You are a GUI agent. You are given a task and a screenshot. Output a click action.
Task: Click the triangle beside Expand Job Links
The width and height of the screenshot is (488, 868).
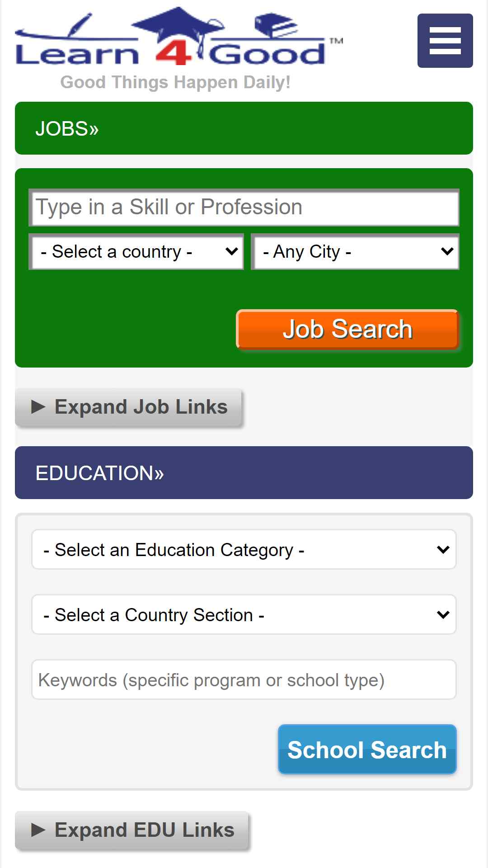tap(38, 407)
